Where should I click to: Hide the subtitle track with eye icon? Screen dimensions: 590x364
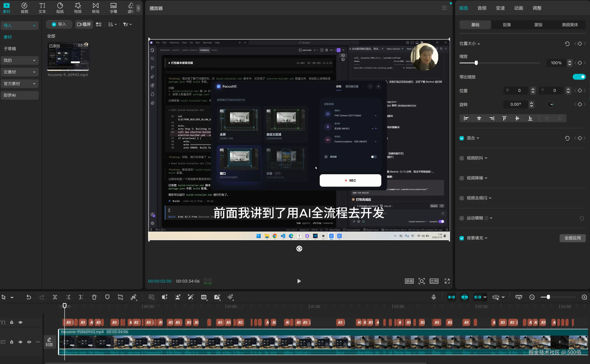(20, 322)
